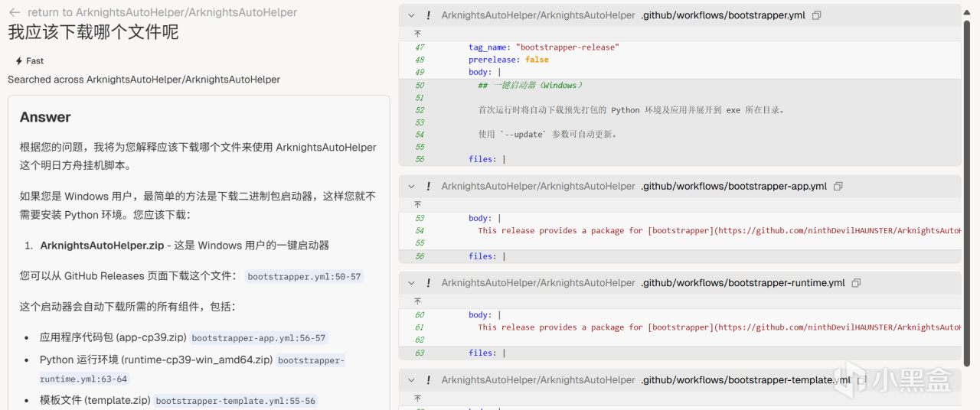Click the citation chip 'bootstrapper-template.yml:55-56'
Viewport: 980px width, 410px height.
coord(235,400)
